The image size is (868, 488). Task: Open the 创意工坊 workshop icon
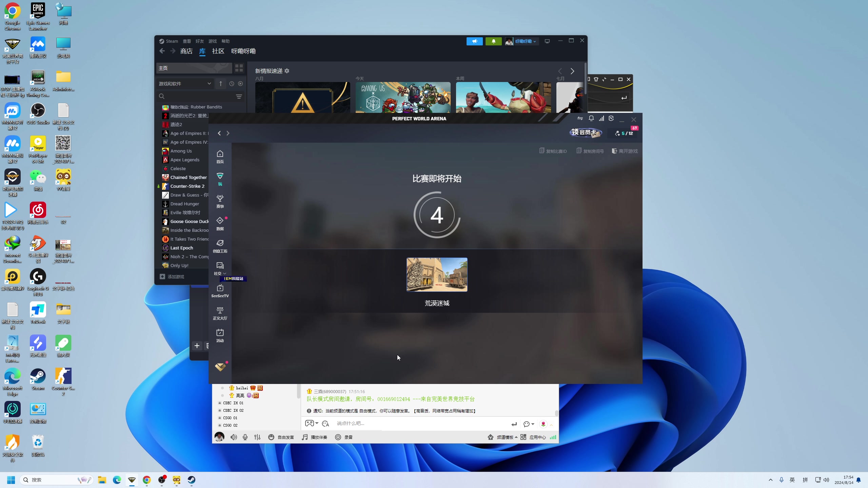[220, 246]
